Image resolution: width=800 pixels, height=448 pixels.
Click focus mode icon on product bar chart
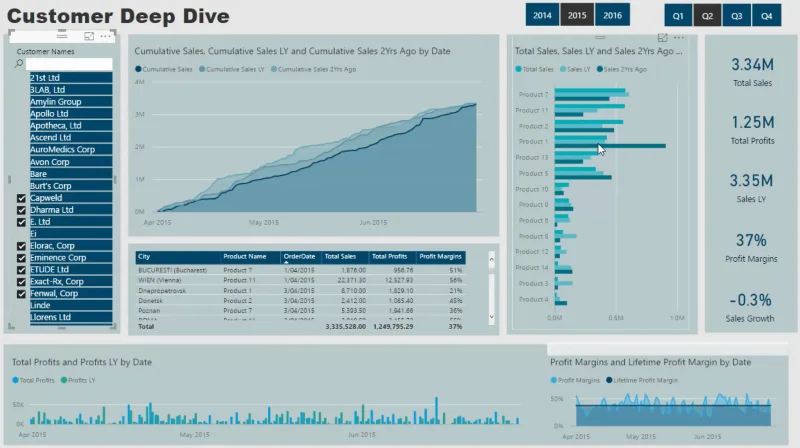662,38
